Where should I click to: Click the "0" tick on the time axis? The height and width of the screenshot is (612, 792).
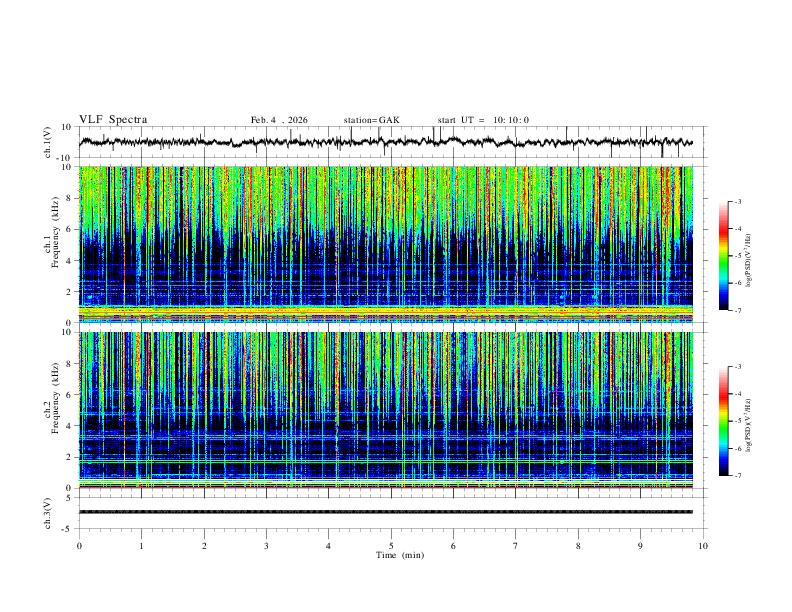79,546
